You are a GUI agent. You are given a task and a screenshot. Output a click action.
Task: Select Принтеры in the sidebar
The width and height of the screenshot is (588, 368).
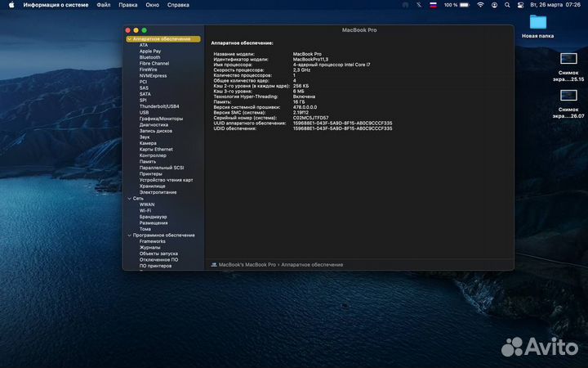pos(151,174)
